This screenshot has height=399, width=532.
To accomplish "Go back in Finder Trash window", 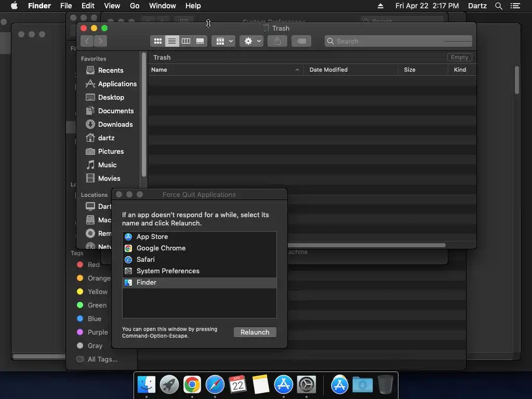I will pyautogui.click(x=87, y=41).
